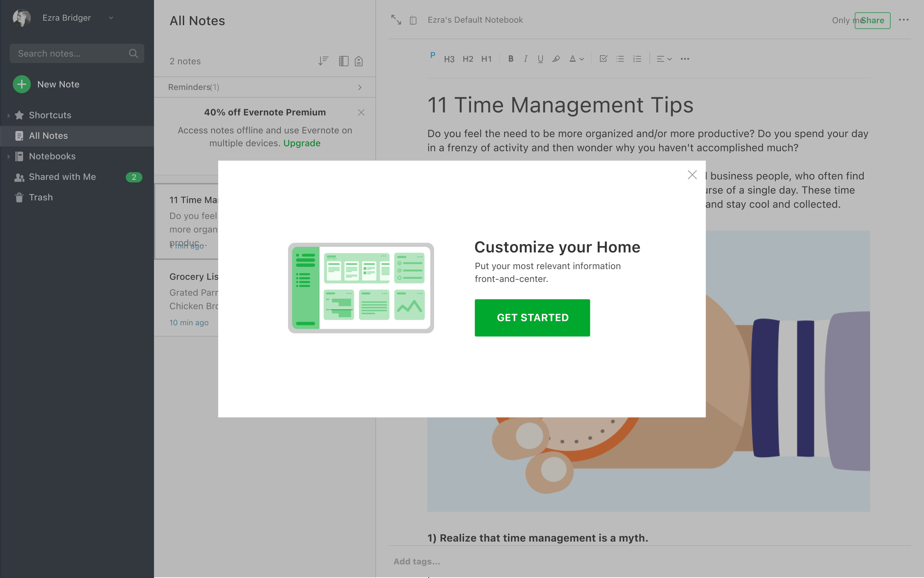
Task: Select Shared with Me in sidebar
Action: (62, 177)
